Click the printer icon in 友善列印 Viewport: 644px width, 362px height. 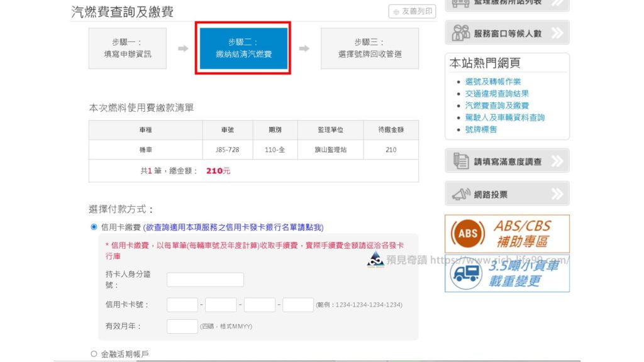[396, 12]
